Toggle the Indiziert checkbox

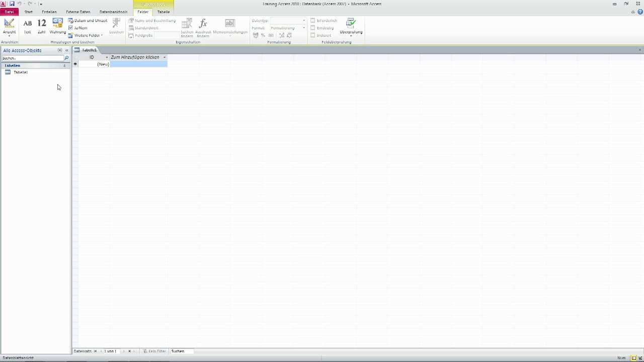pos(313,36)
